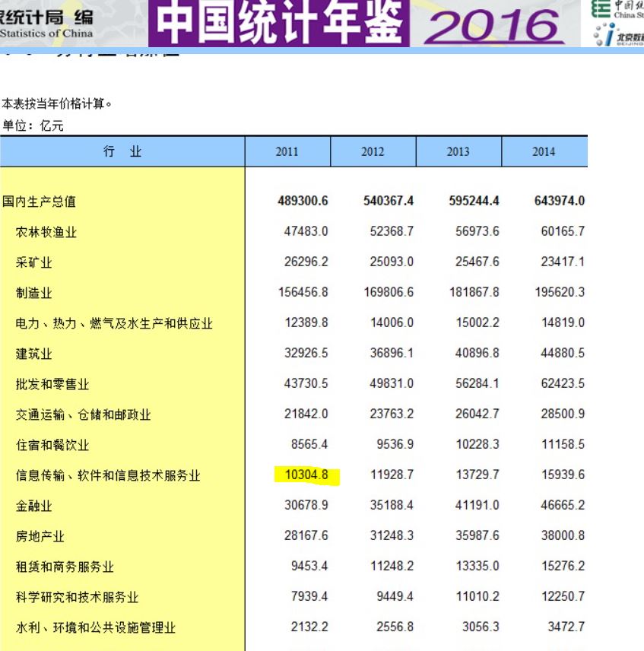The width and height of the screenshot is (644, 651).
Task: Click the real estate value 38000.8
Action: point(563,535)
